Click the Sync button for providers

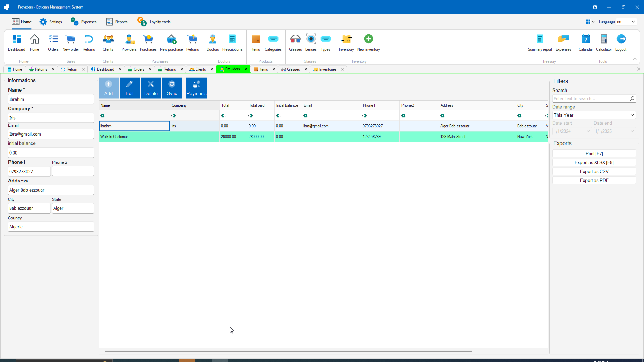[172, 88]
